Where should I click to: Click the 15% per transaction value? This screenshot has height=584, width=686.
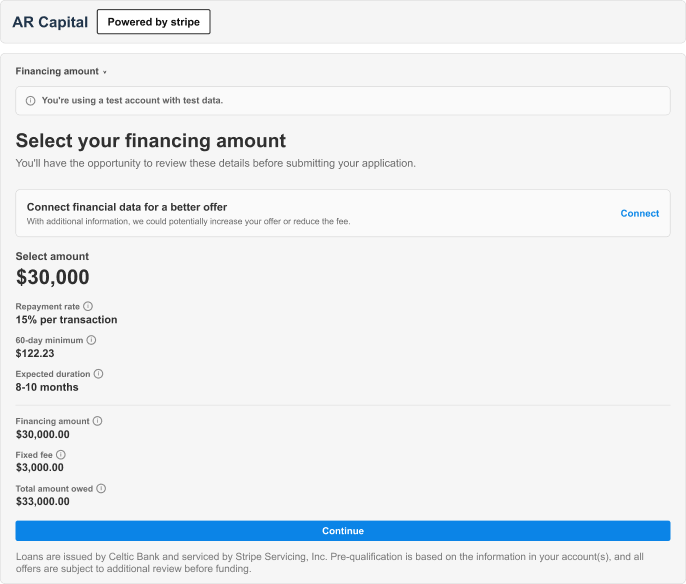(66, 320)
